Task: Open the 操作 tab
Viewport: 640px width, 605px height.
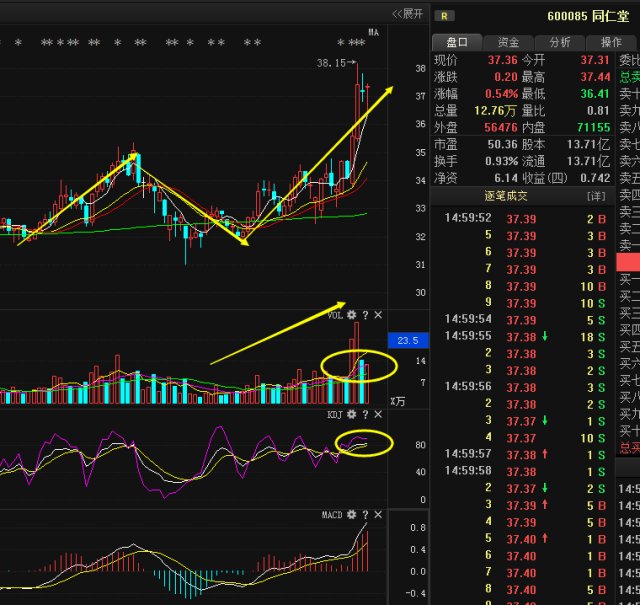Action: pos(610,42)
